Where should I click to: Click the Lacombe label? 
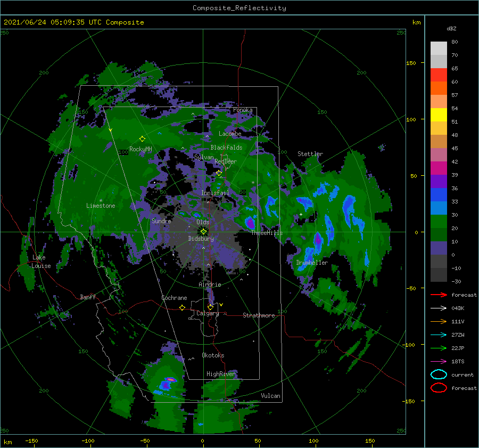point(230,134)
